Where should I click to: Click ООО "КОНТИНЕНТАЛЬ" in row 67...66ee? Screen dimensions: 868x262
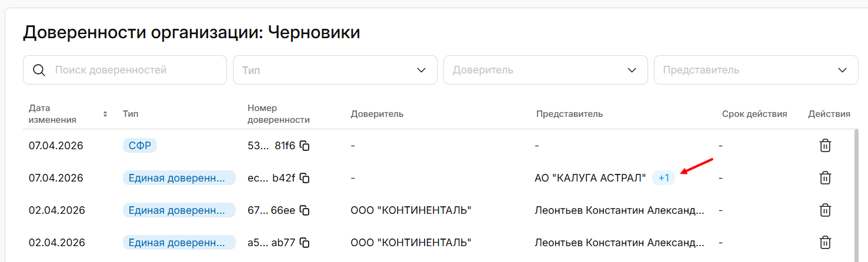[x=411, y=210]
